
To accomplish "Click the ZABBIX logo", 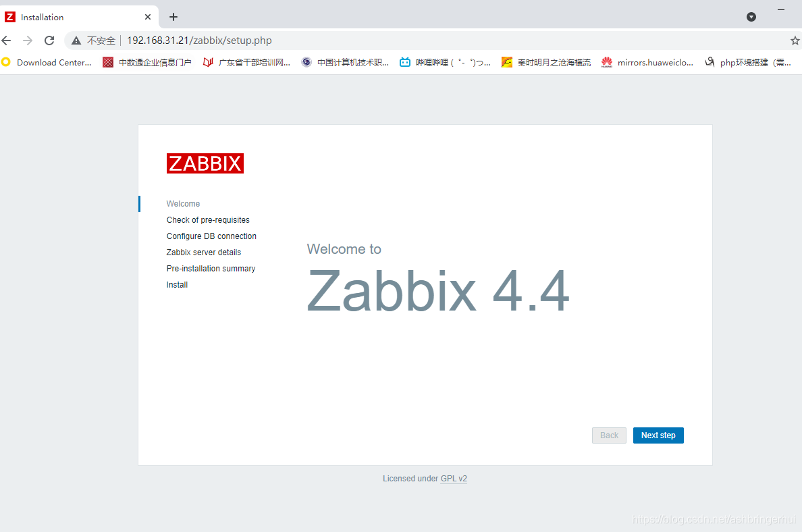I will [x=205, y=163].
